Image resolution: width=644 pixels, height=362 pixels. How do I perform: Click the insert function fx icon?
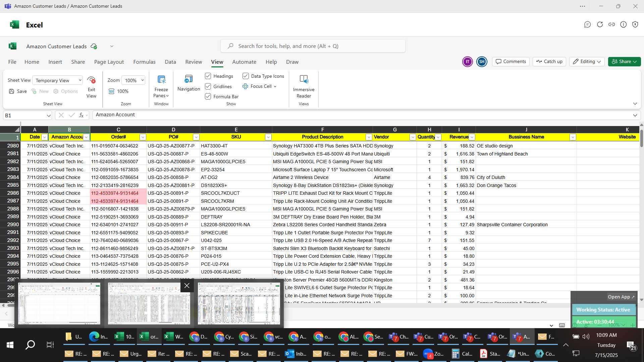pos(81,115)
